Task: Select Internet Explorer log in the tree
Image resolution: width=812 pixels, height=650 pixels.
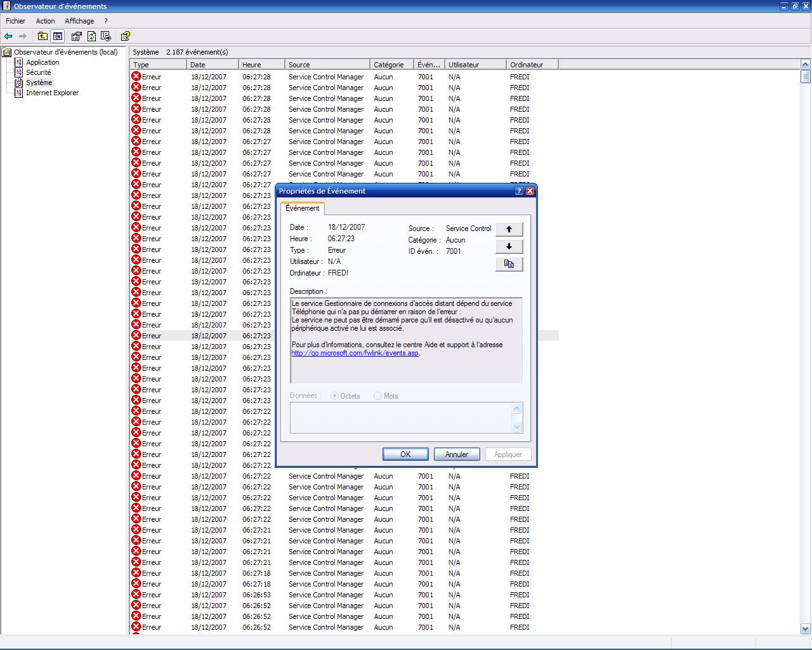Action: coord(52,93)
